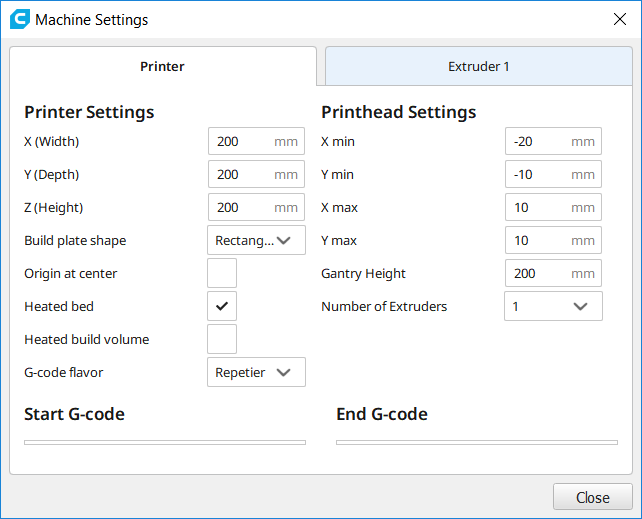
Task: Click the Cura logo icon in title bar
Action: pos(19,19)
